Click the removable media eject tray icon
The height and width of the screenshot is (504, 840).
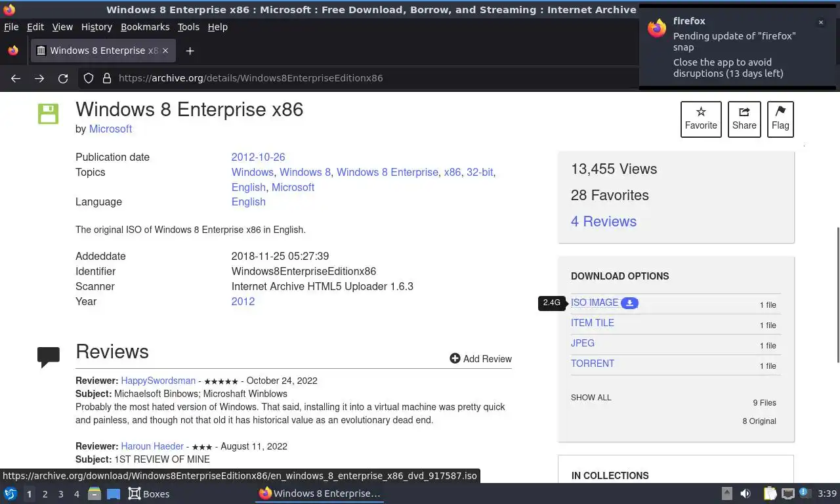[x=726, y=493]
